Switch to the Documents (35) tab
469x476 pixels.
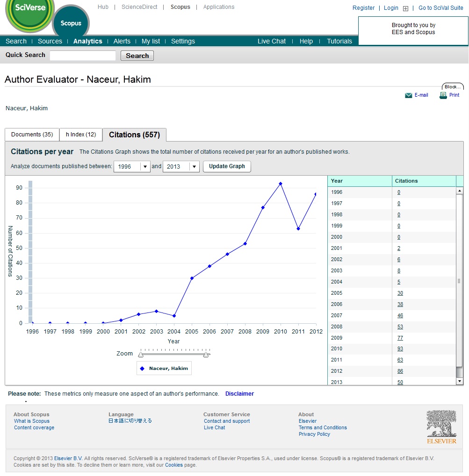point(32,135)
